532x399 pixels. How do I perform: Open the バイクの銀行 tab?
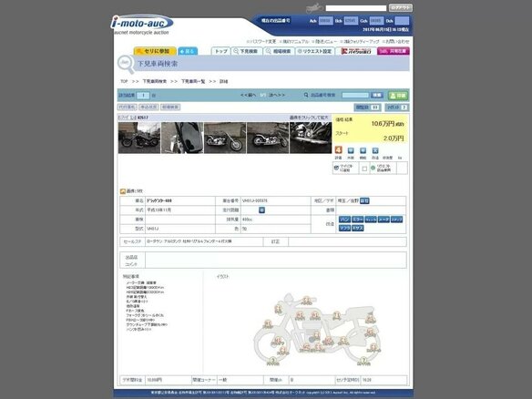point(356,51)
